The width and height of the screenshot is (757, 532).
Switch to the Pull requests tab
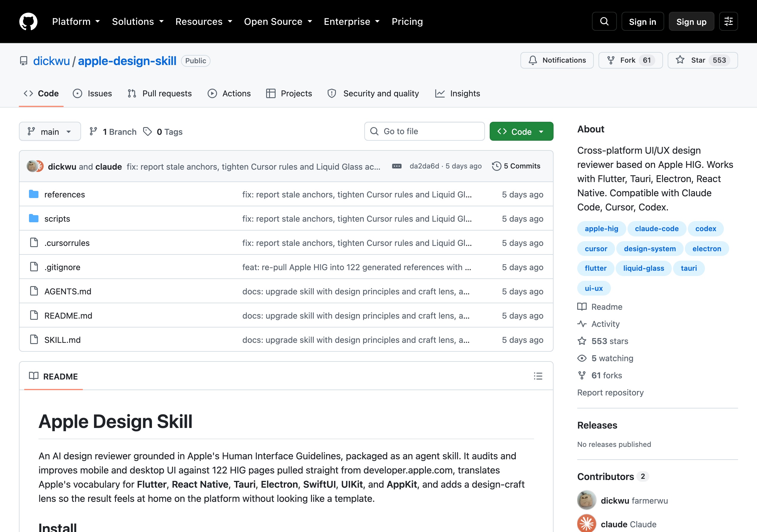pyautogui.click(x=160, y=93)
